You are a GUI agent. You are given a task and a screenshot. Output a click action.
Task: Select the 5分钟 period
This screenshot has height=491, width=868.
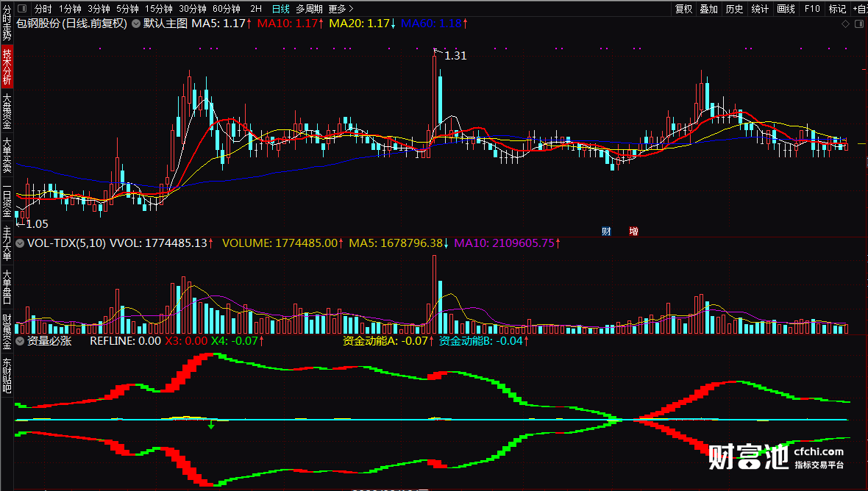click(x=127, y=9)
